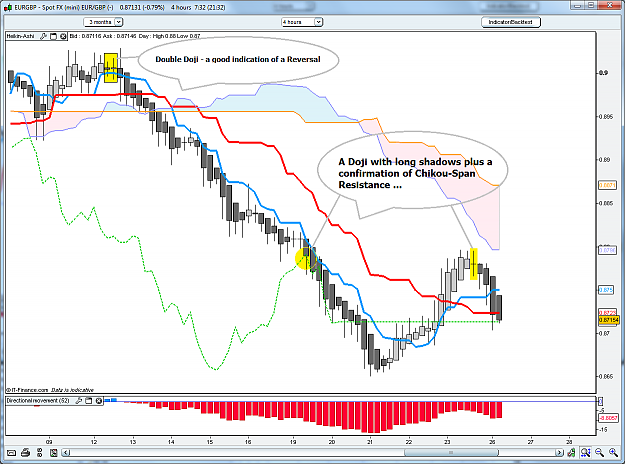The width and height of the screenshot is (625, 464).
Task: Click the 'Double Doji' annotation bubble
Action: 238,60
